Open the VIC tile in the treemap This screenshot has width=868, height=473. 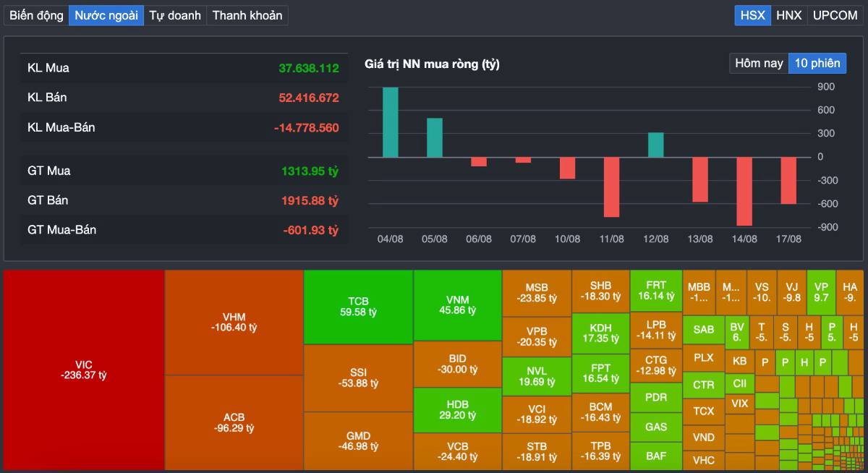(84, 370)
